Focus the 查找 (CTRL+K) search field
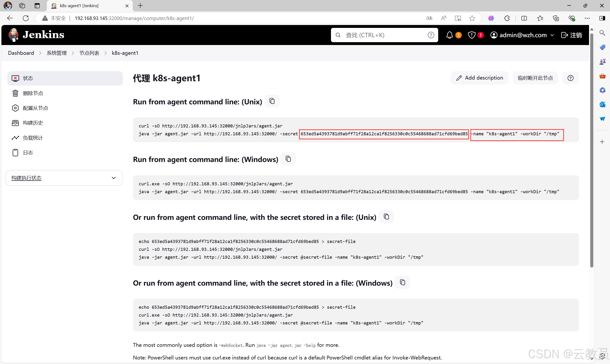The height and width of the screenshot is (364, 610). tap(384, 35)
